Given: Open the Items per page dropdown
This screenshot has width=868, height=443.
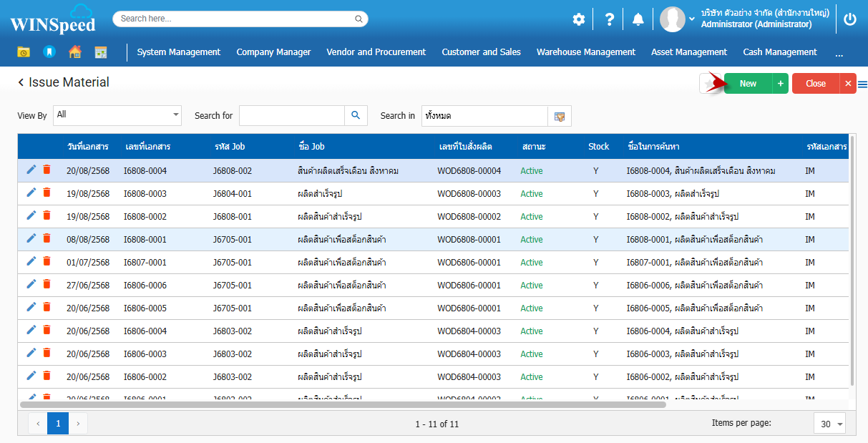Looking at the screenshot, I should [829, 424].
